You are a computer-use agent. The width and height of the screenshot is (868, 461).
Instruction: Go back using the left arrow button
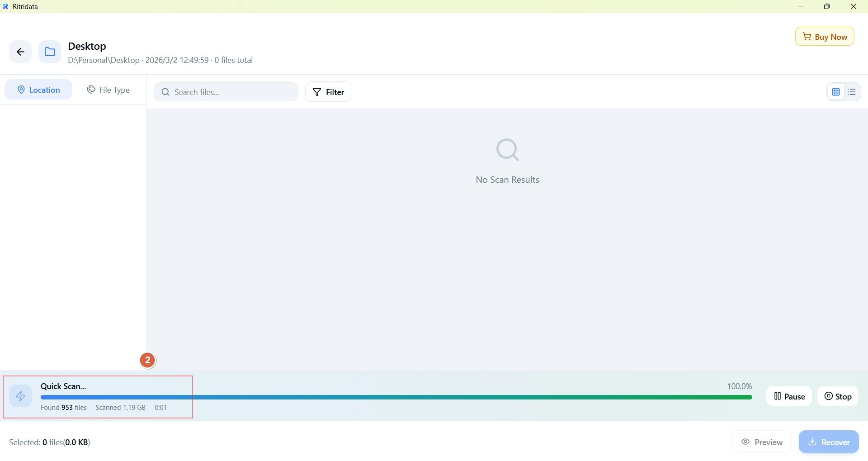click(x=20, y=52)
